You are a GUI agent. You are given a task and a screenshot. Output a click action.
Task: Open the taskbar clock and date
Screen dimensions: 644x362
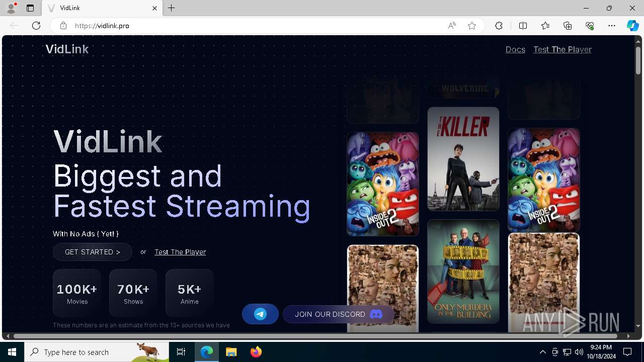601,352
